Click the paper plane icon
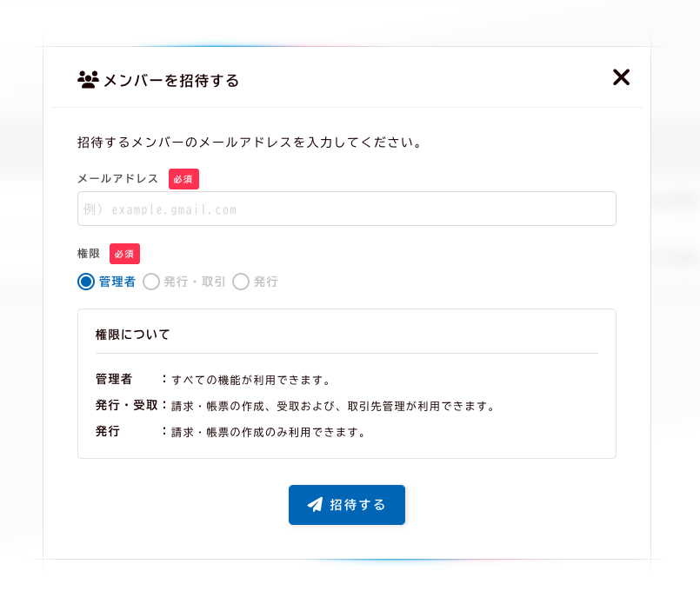The image size is (700, 604). tap(315, 505)
